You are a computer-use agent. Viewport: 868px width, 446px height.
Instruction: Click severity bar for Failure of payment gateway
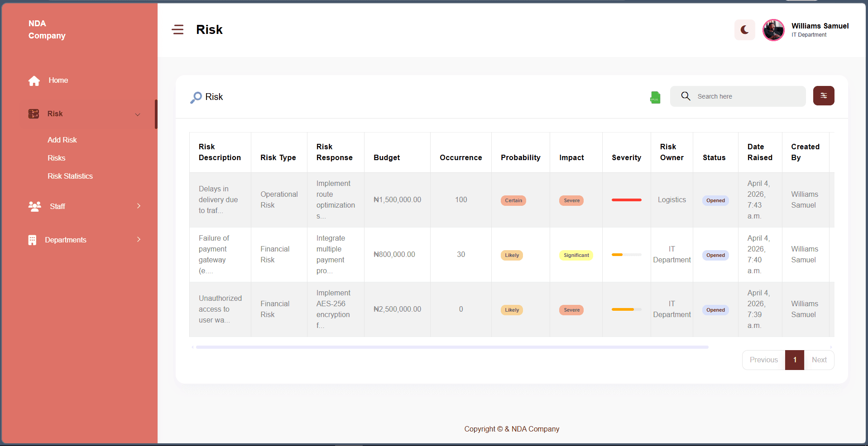626,255
